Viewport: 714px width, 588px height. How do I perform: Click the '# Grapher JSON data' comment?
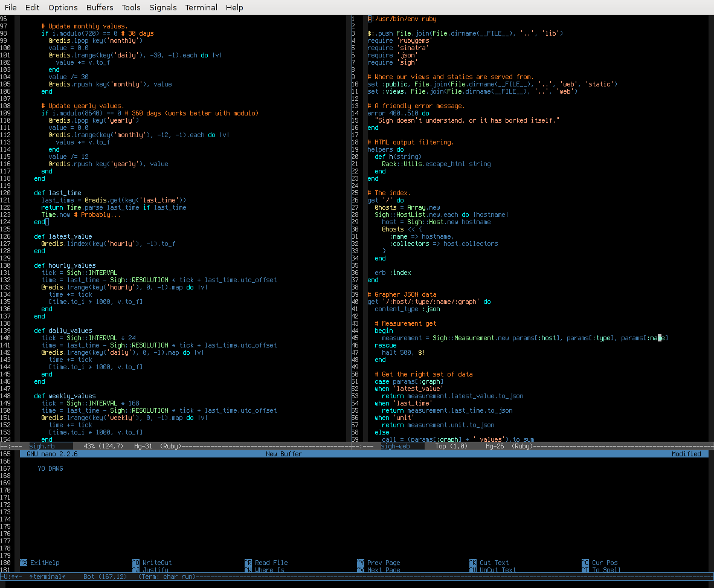click(402, 294)
